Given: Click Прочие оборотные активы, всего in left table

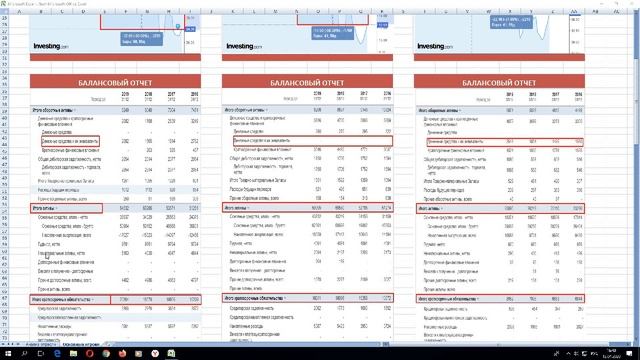Looking at the screenshot, I should pos(62,199).
